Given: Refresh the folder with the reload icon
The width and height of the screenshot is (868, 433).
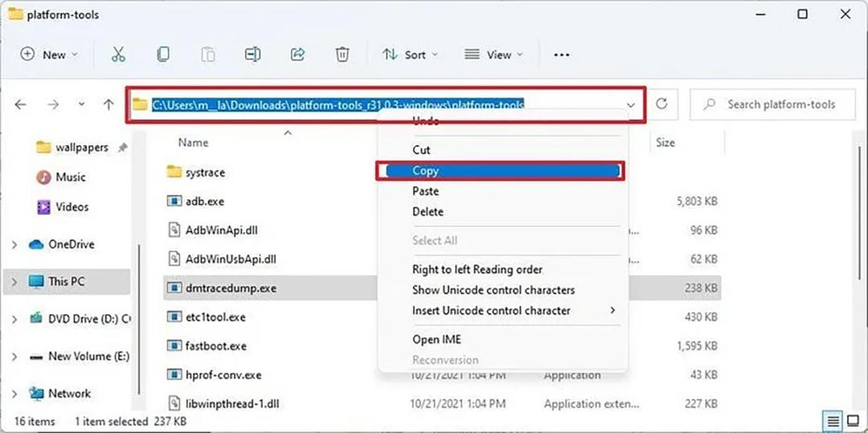Looking at the screenshot, I should point(661,104).
